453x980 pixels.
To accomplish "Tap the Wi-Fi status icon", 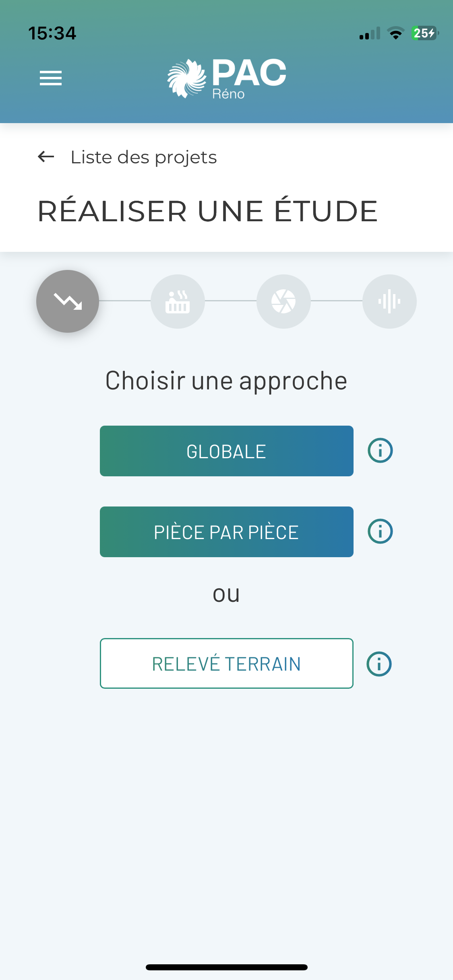I will click(x=396, y=33).
